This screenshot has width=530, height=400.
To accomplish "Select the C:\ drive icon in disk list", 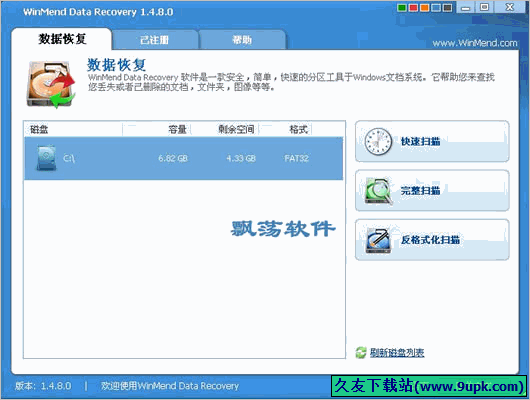I will coord(46,158).
